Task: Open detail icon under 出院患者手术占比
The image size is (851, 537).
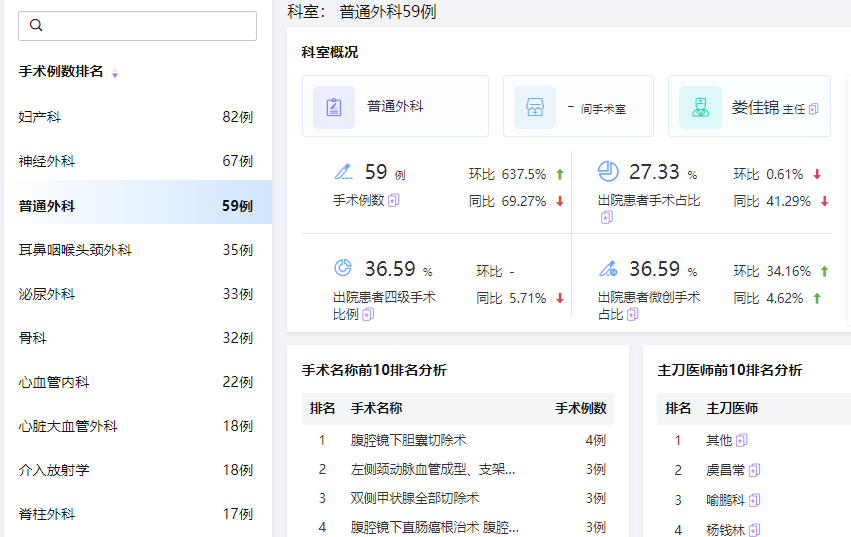Action: point(607,217)
